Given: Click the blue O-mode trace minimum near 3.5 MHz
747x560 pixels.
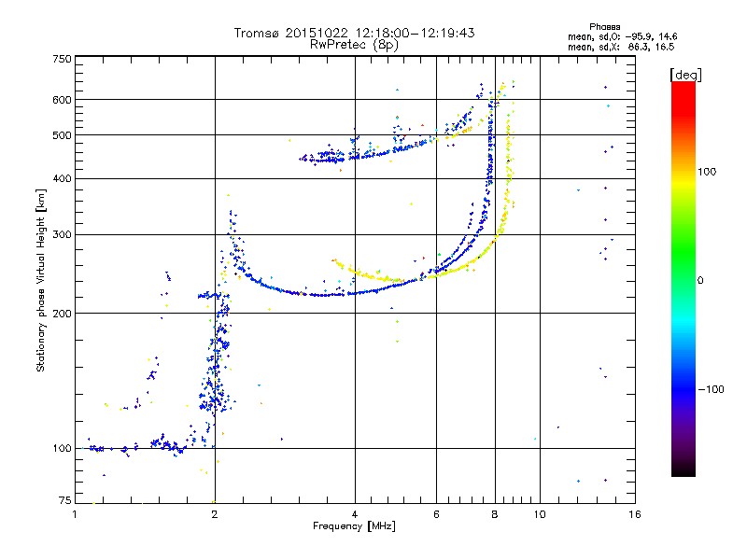Looking at the screenshot, I should point(324,295).
